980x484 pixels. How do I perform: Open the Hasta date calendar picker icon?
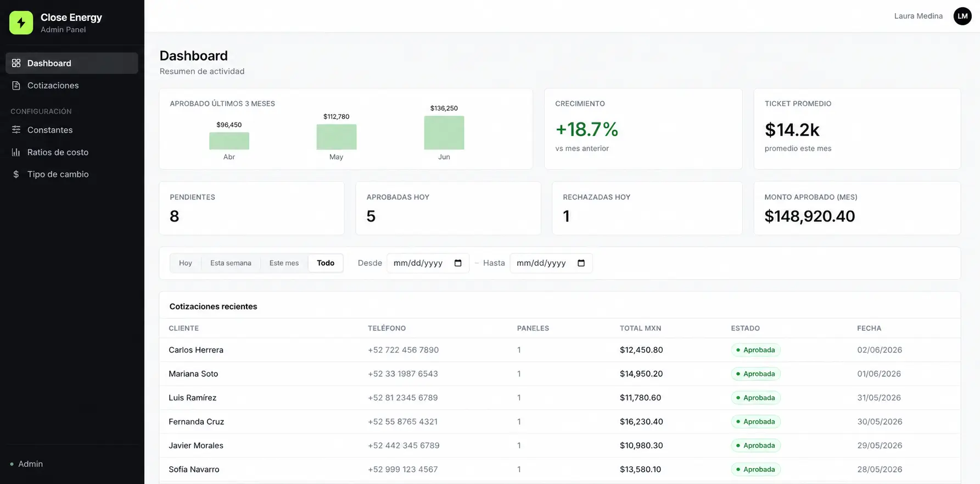[x=581, y=263]
